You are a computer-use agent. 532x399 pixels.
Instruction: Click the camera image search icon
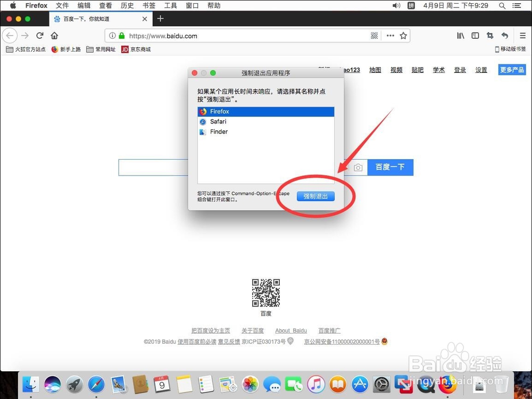pos(358,168)
